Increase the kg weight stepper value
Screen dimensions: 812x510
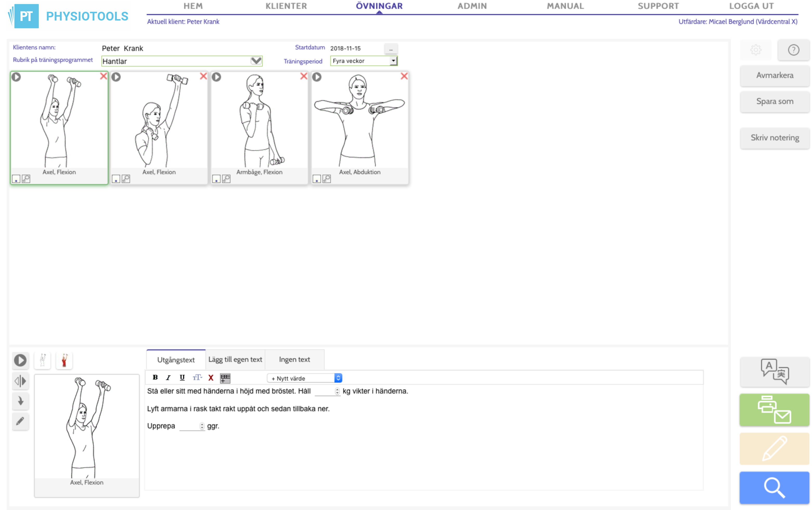pyautogui.click(x=337, y=389)
